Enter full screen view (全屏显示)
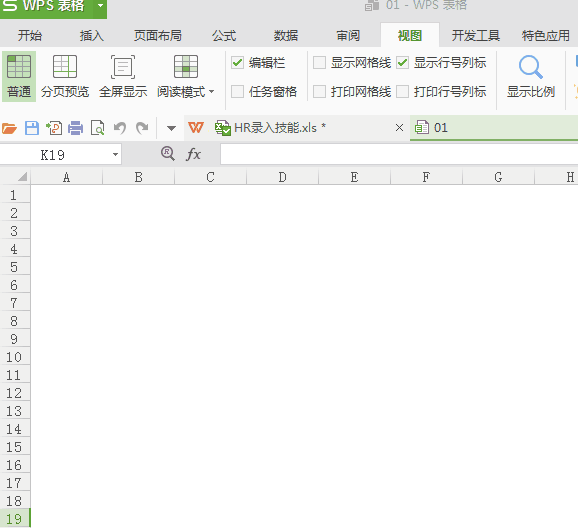Image resolution: width=578 pixels, height=528 pixels. coord(123,76)
